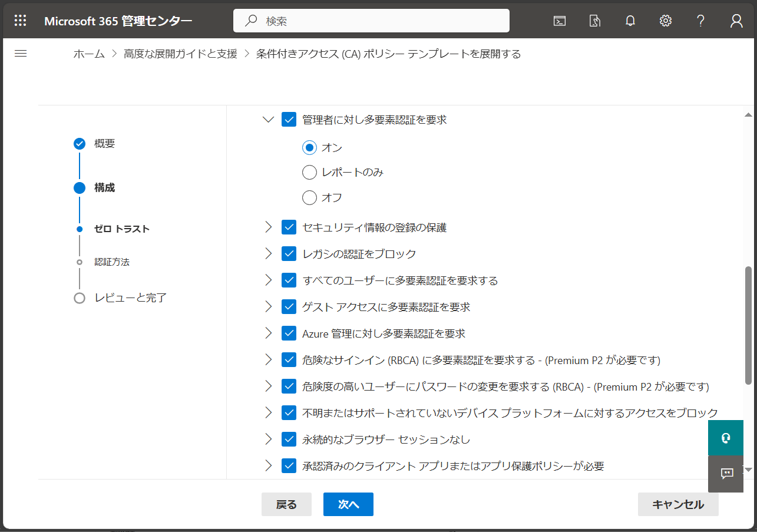Click the magnifier icon in search box

(x=251, y=21)
